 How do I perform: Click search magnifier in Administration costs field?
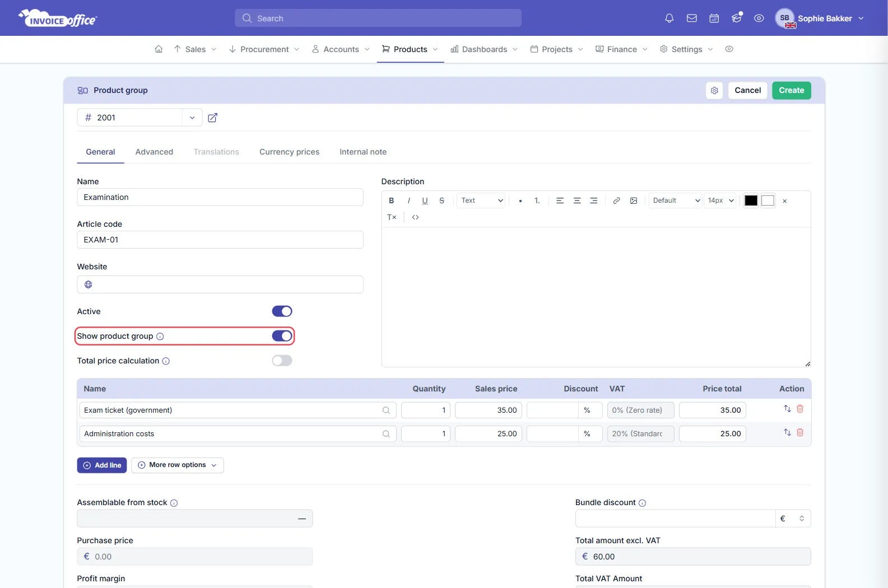click(x=386, y=434)
